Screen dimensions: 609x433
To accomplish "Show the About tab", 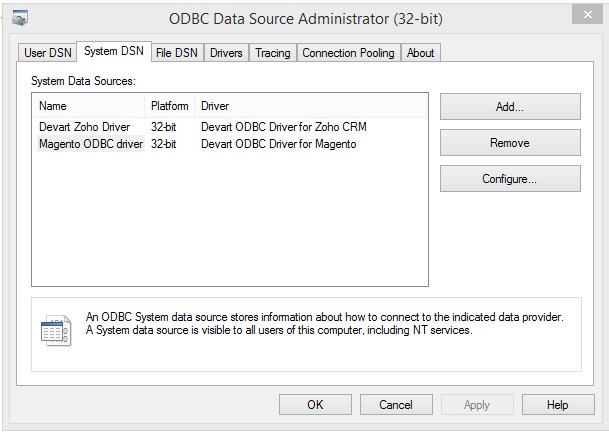I will [421, 53].
